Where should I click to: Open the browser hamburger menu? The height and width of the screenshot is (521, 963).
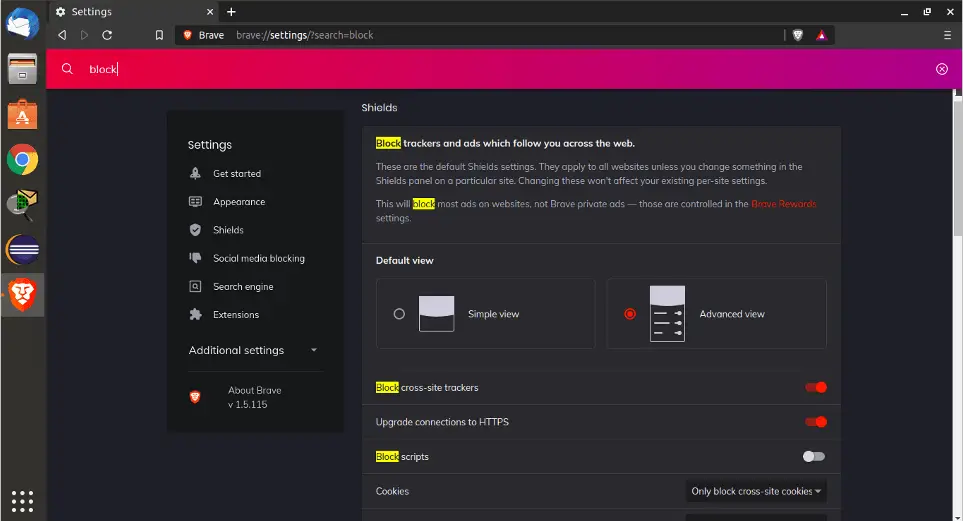(x=947, y=35)
